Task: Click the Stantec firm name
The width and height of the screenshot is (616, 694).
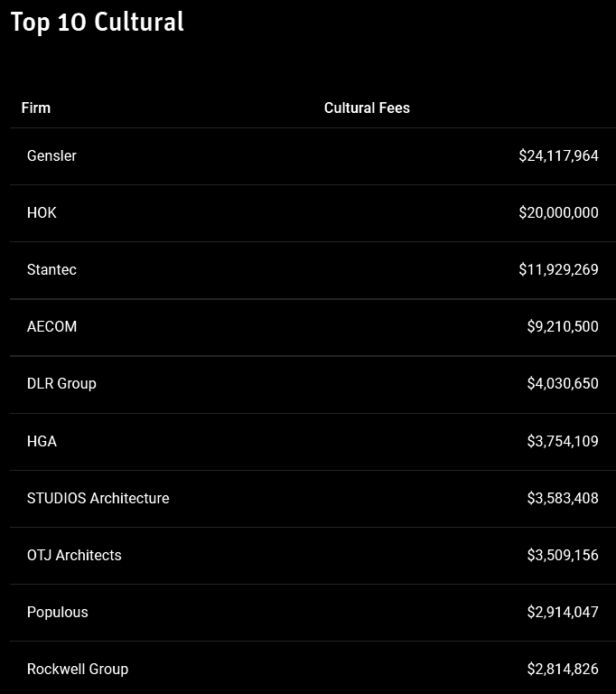Action: [x=51, y=269]
